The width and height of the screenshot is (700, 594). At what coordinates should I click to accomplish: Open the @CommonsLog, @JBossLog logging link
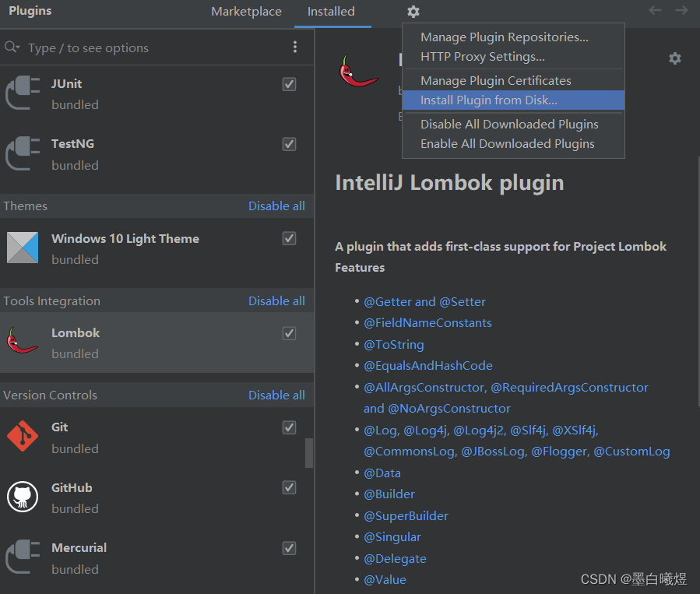click(x=516, y=452)
